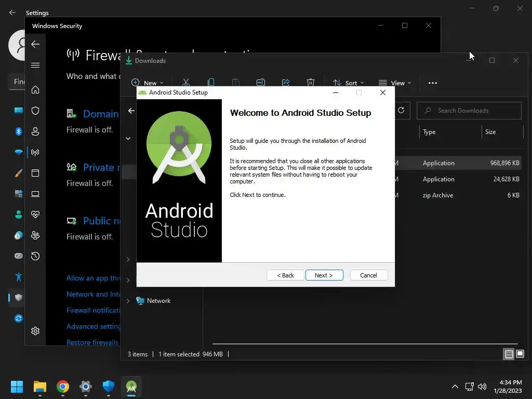The image size is (532, 399).
Task: Switch to large thumbnails view icon
Action: pyautogui.click(x=520, y=354)
